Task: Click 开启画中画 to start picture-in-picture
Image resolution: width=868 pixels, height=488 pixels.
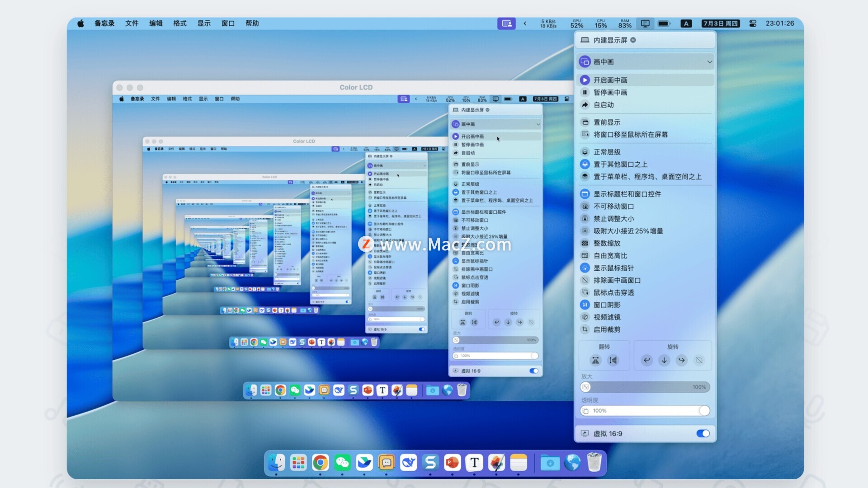Action: [x=610, y=80]
